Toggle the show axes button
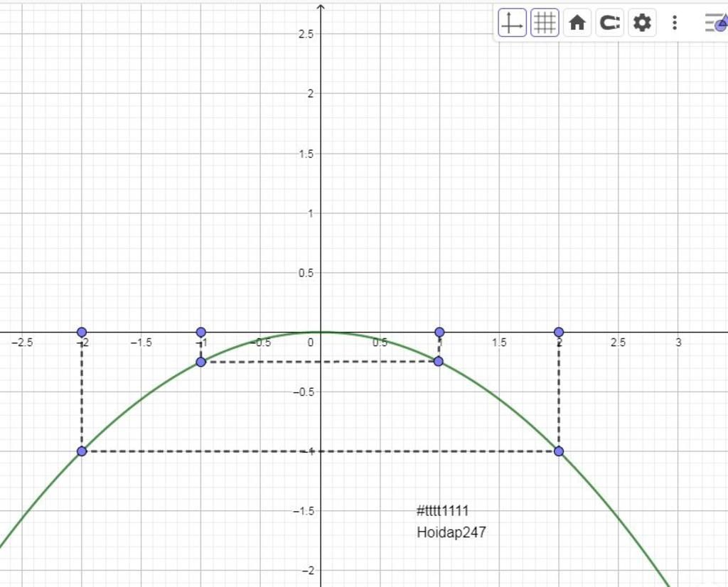Image resolution: width=728 pixels, height=587 pixels. pos(512,22)
